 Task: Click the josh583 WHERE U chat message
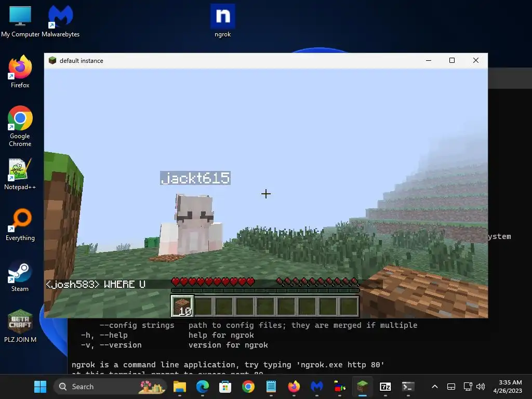[x=96, y=284]
